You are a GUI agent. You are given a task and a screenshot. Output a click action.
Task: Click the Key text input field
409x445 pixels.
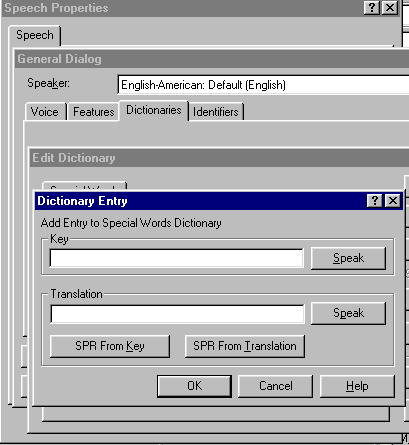point(176,258)
